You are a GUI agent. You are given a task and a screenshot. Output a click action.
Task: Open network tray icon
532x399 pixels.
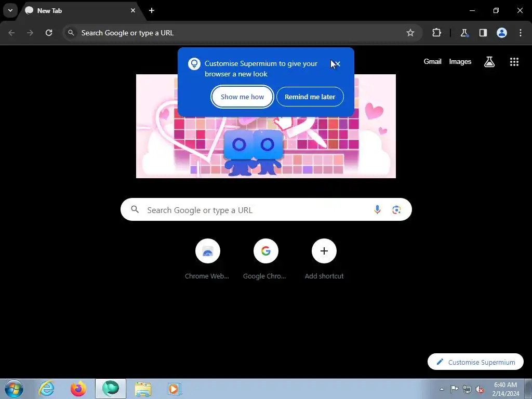tap(467, 389)
